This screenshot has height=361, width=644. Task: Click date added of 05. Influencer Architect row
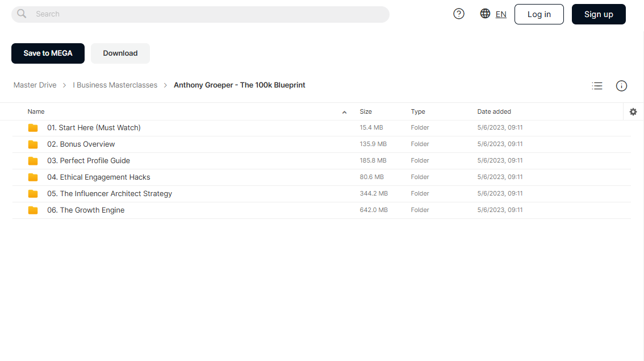point(500,194)
